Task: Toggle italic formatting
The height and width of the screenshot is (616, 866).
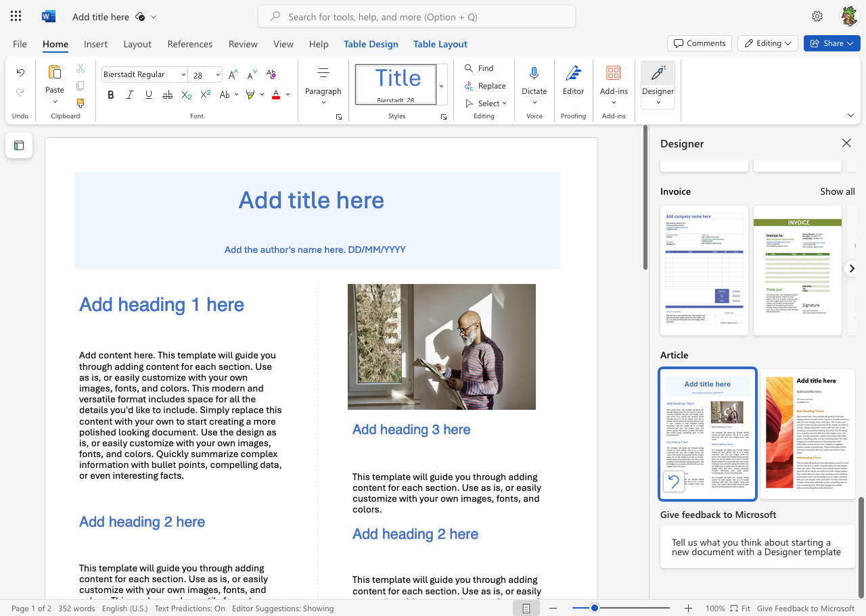Action: coord(129,95)
